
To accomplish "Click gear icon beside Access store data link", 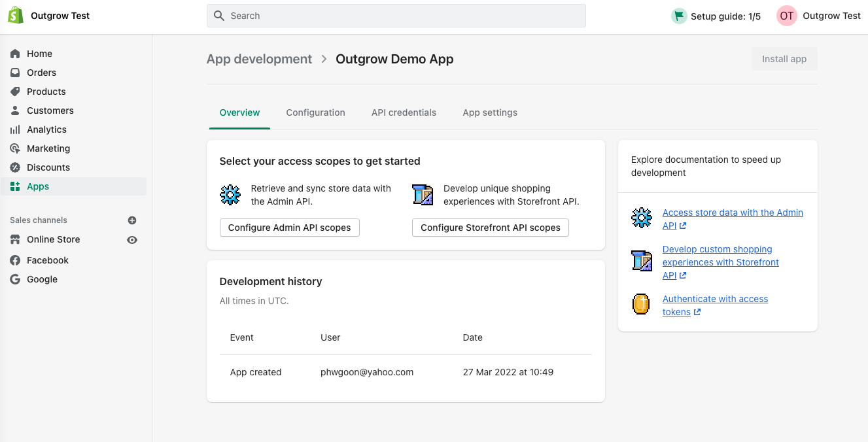I will [642, 218].
